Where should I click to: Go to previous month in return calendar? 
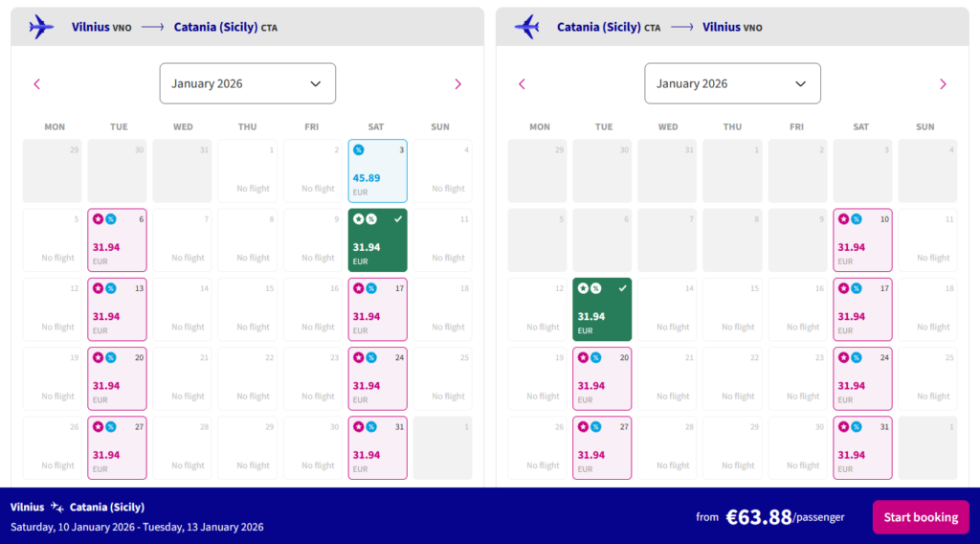pos(522,84)
